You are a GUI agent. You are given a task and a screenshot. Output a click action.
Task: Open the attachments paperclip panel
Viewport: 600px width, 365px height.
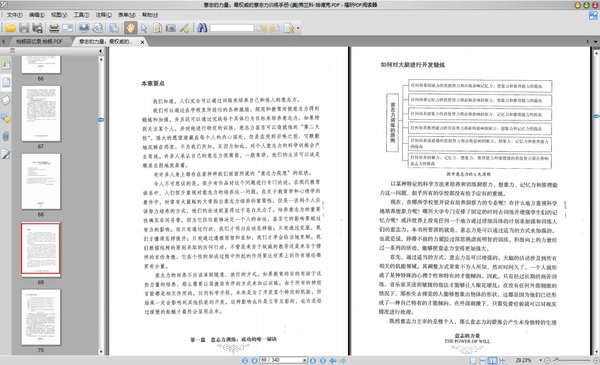[x=6, y=136]
